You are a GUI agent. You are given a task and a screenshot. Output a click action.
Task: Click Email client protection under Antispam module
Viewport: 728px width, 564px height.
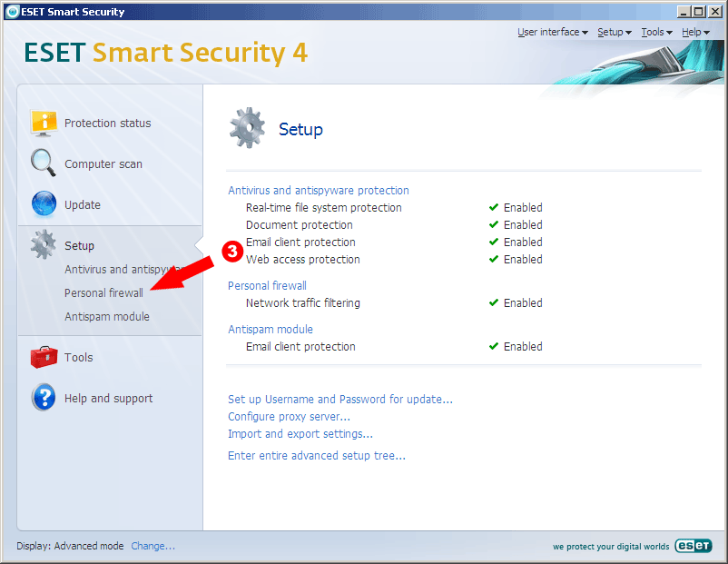point(300,347)
